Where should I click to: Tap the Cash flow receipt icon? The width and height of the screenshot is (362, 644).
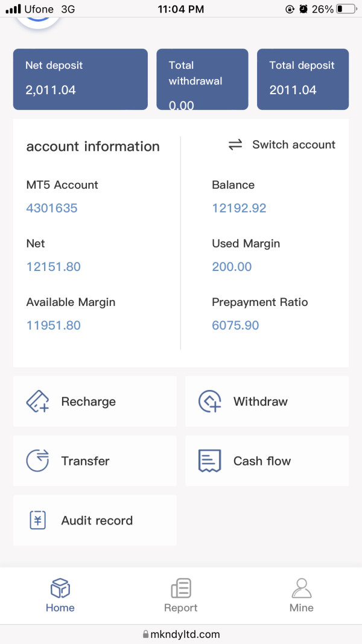pyautogui.click(x=210, y=461)
